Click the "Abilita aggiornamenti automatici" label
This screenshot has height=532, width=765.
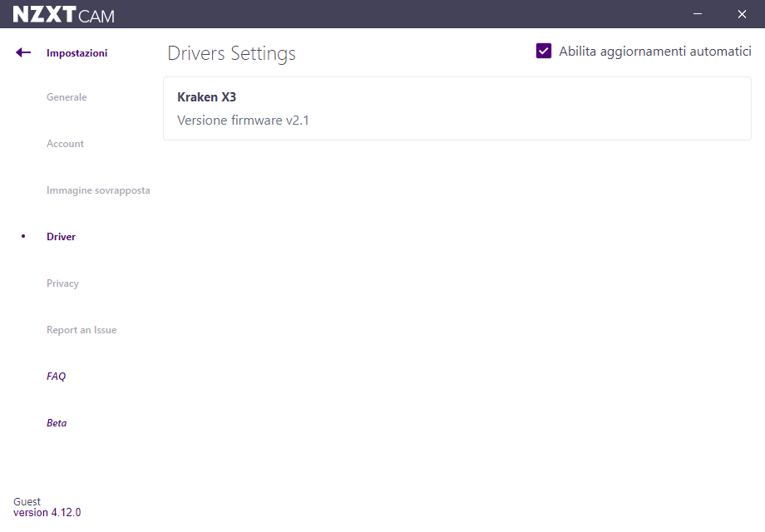tap(654, 52)
